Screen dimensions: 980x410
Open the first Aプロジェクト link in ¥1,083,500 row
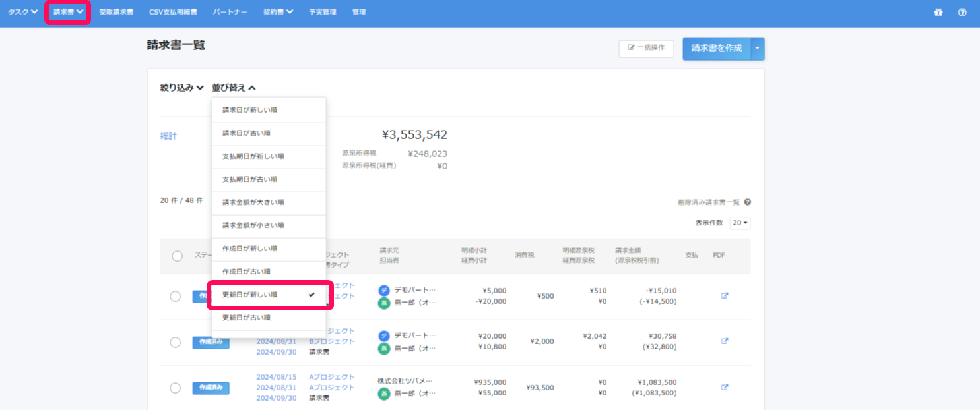coord(332,377)
